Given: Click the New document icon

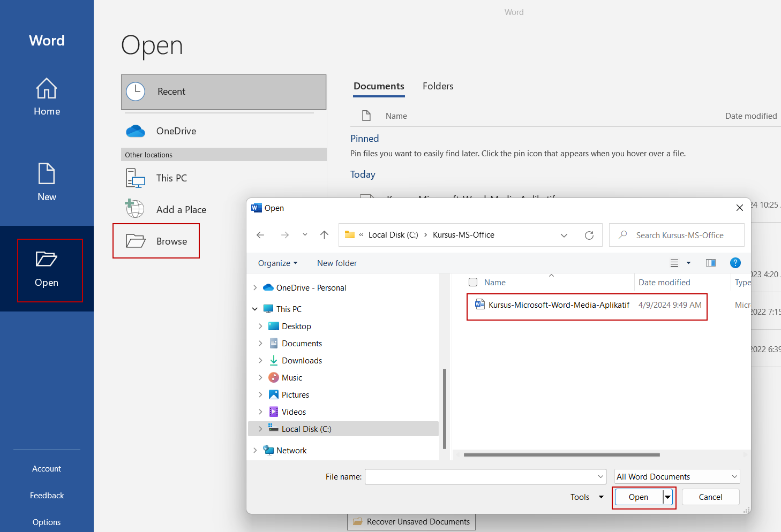Looking at the screenshot, I should pos(47,174).
